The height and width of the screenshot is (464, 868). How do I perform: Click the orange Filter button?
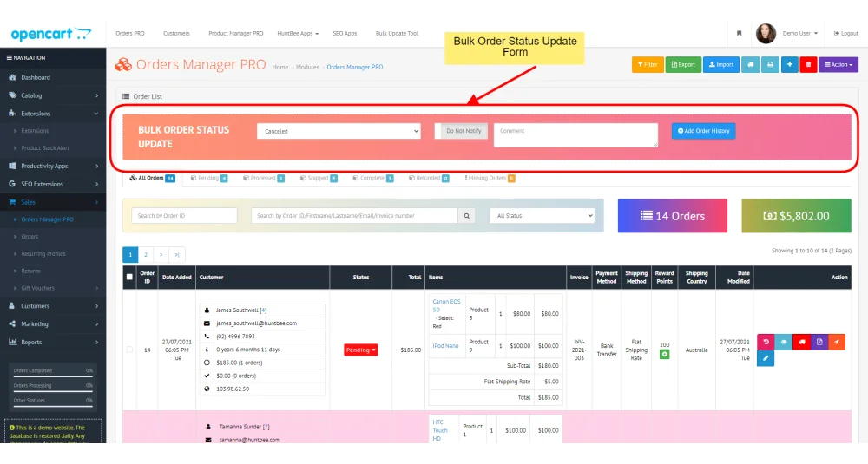coord(648,65)
